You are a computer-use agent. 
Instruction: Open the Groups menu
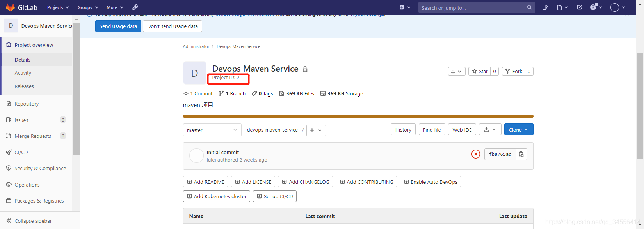[x=87, y=7]
